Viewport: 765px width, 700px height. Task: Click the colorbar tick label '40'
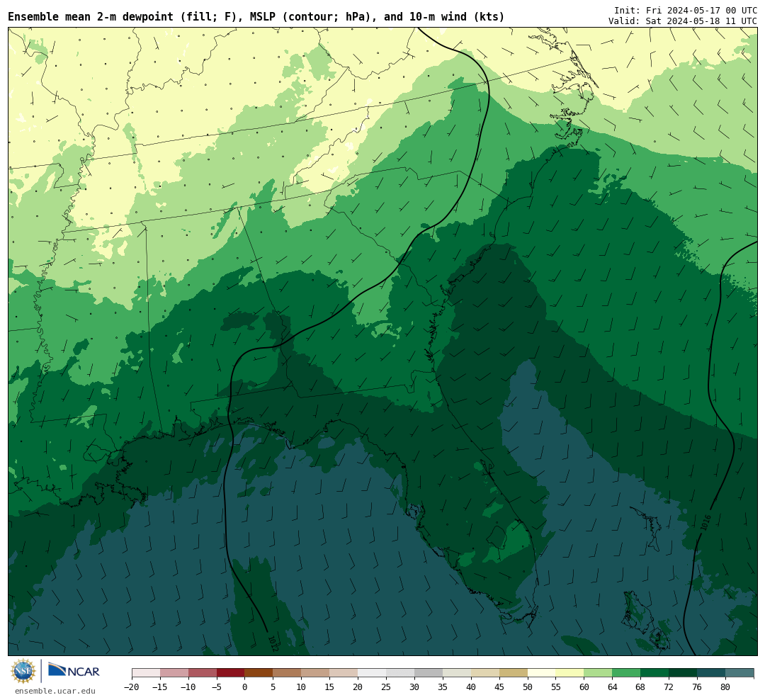click(471, 687)
